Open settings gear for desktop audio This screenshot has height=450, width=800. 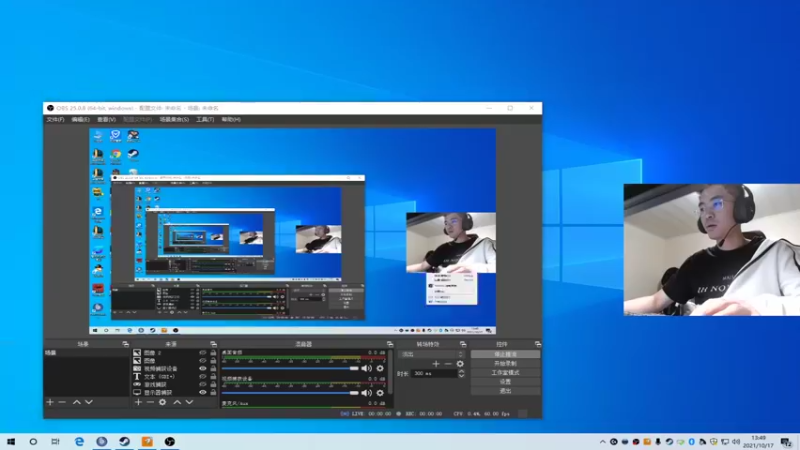coord(380,368)
